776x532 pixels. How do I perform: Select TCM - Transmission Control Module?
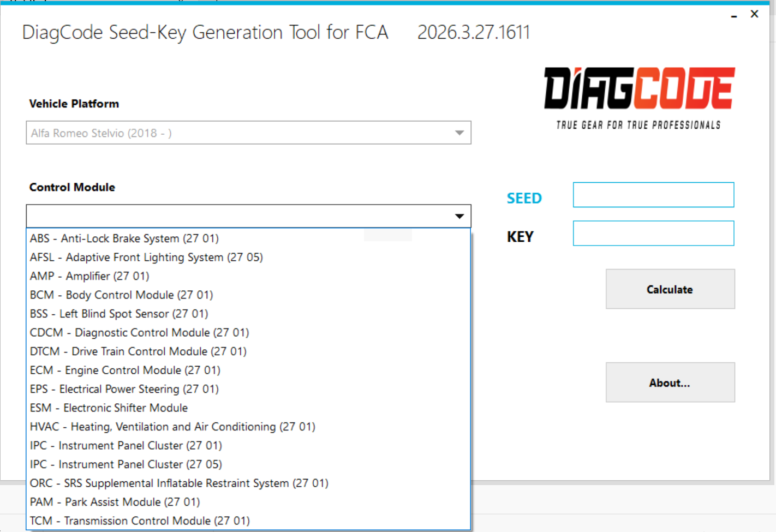click(140, 521)
